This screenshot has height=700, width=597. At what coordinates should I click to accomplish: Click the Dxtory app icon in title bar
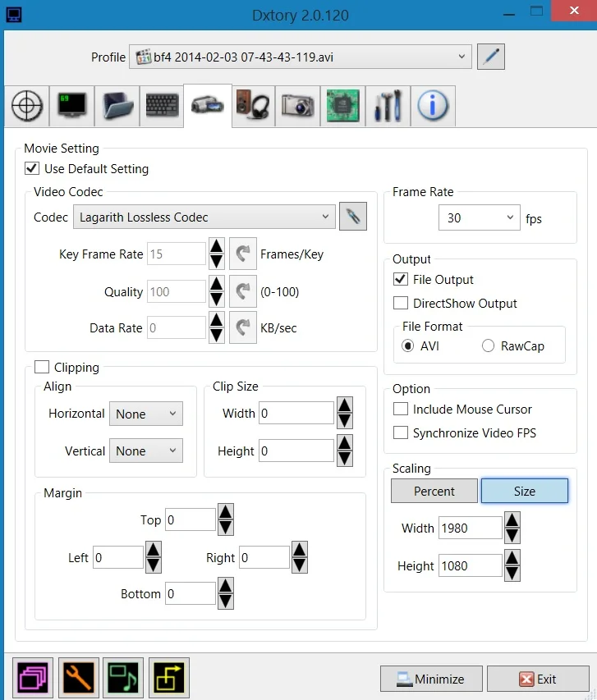[14, 14]
